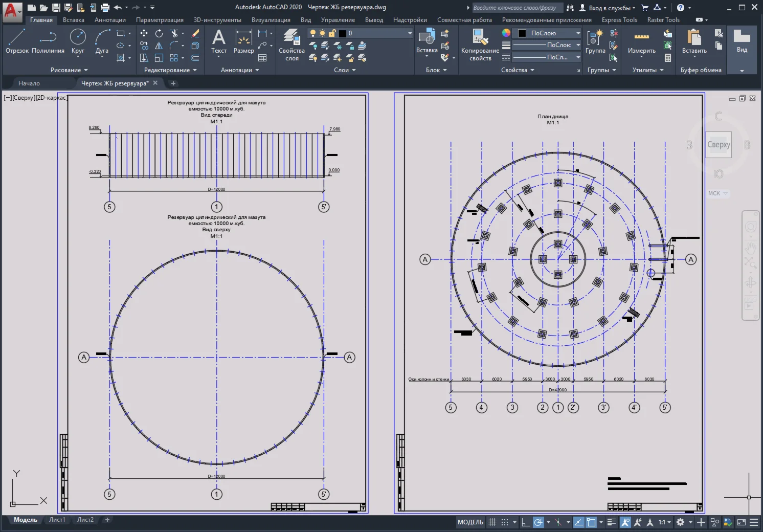Expand the Свойства panel

point(518,70)
